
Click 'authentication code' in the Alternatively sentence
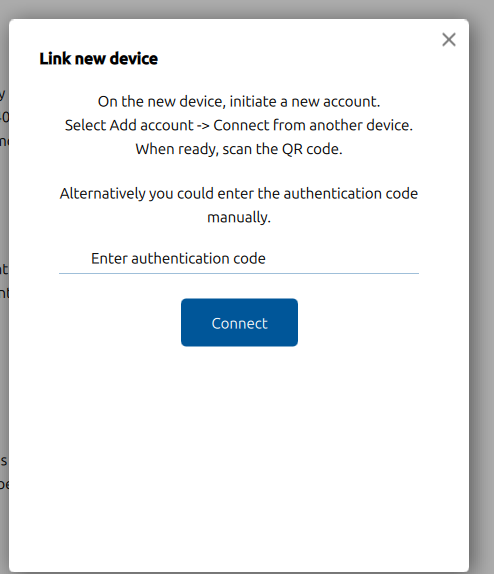[x=350, y=194]
